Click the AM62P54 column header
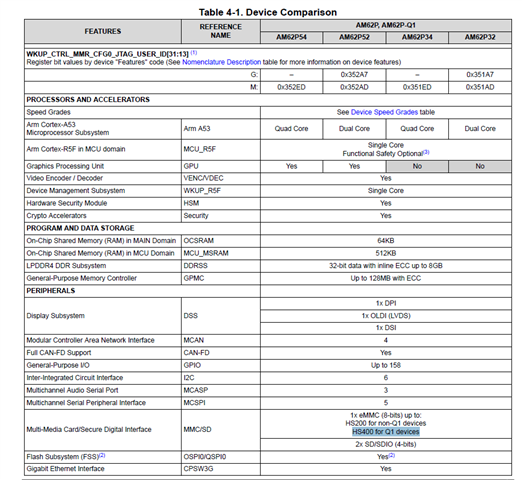This screenshot has height=480, width=522. [x=291, y=37]
